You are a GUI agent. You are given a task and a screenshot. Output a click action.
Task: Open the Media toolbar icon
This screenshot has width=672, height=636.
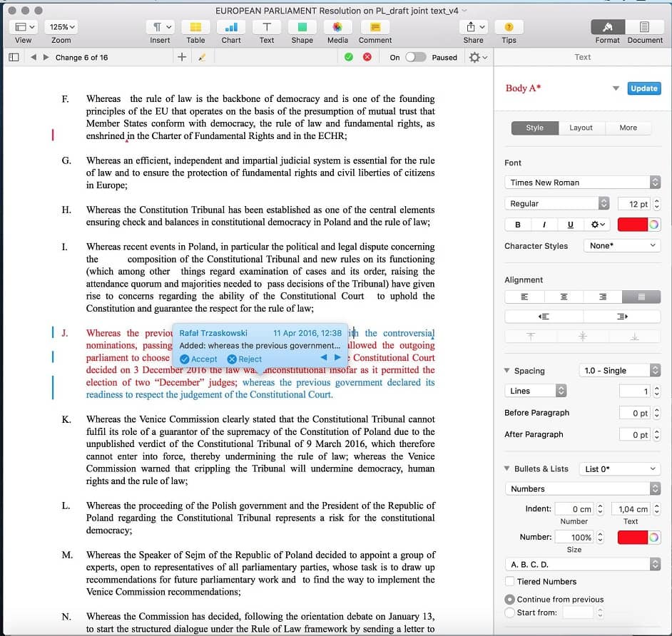337,27
